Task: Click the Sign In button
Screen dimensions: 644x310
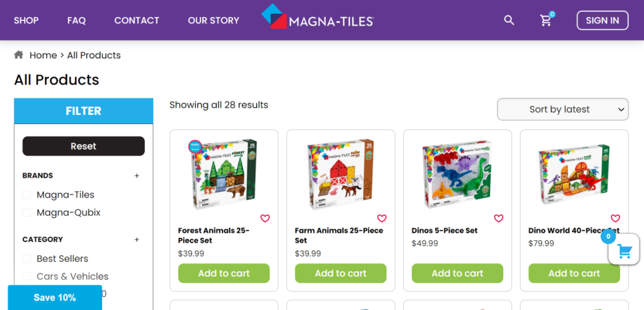Action: pyautogui.click(x=602, y=20)
